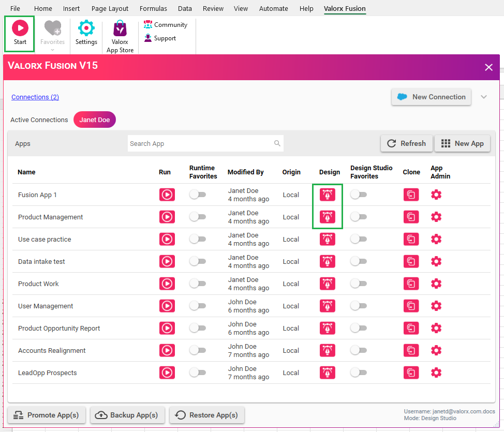Click the search magnifier icon
Image resolution: width=504 pixels, height=432 pixels.
(x=277, y=143)
